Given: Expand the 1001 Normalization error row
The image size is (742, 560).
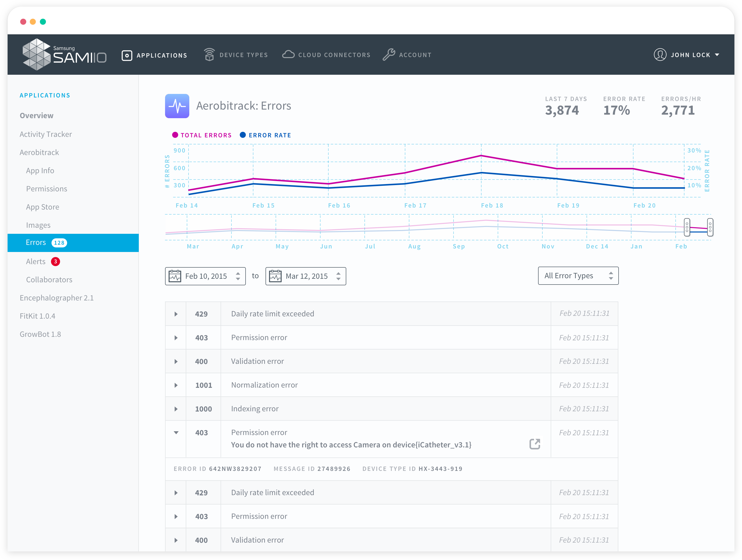Looking at the screenshot, I should [176, 385].
